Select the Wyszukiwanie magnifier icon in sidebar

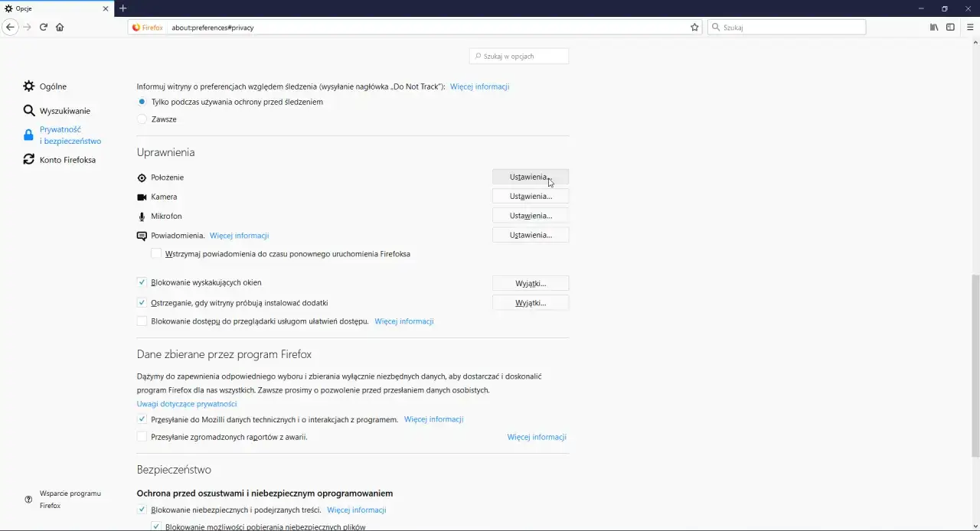[29, 110]
